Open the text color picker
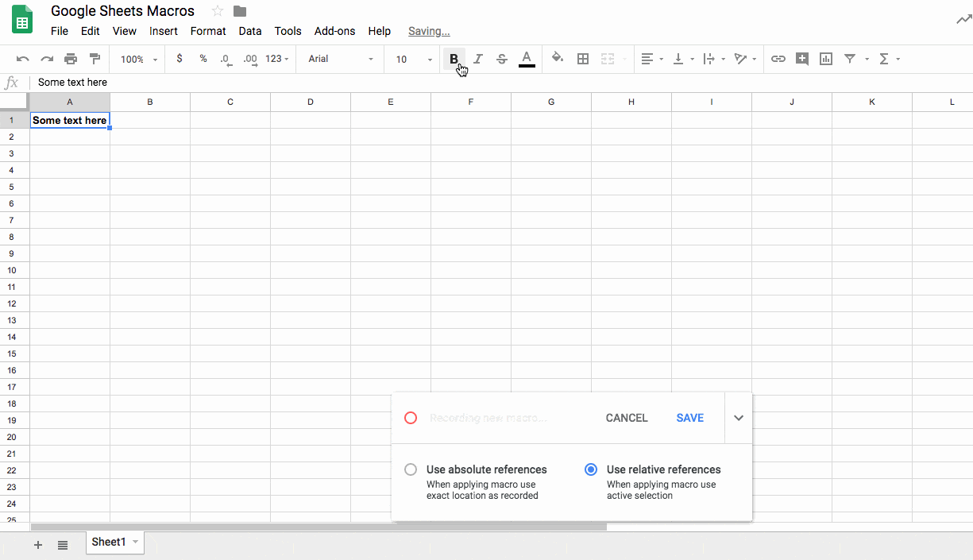 tap(526, 59)
